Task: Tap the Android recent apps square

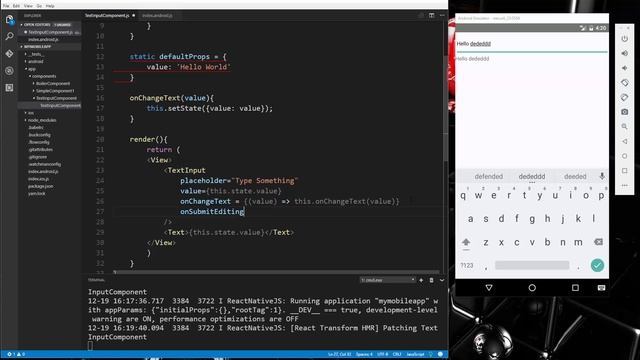Action: click(x=575, y=288)
